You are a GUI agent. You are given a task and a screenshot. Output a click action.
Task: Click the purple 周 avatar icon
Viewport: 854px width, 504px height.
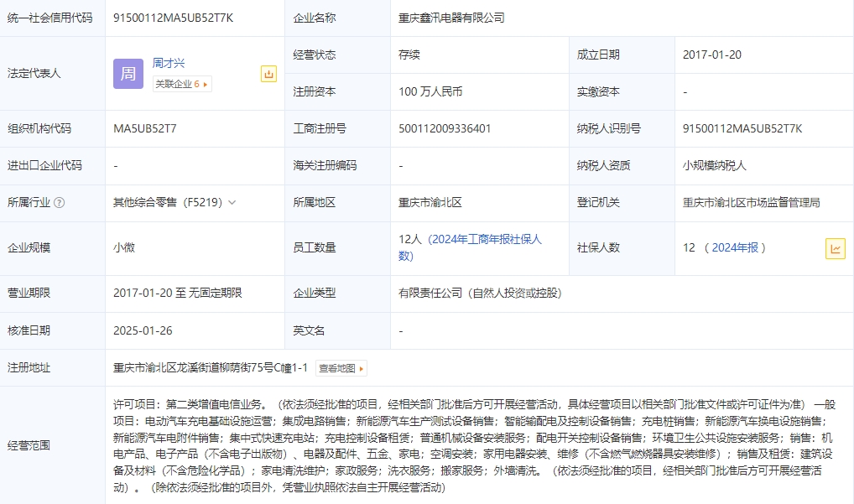[128, 74]
